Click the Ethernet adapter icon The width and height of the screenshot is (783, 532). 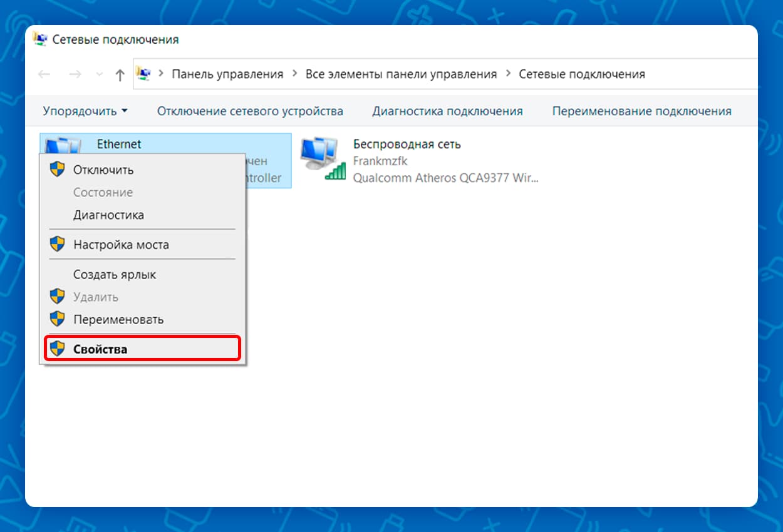pos(63,145)
